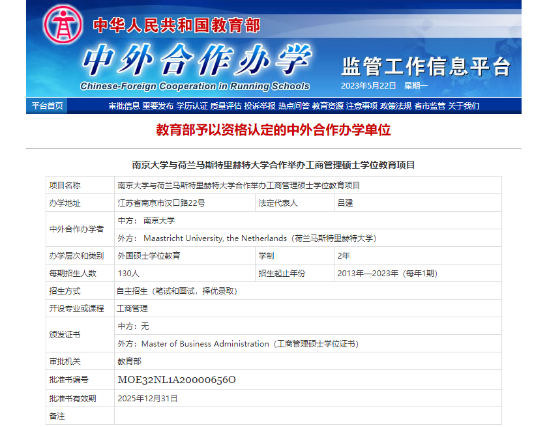Click the 注意事项 navigation link
The width and height of the screenshot is (553, 427).
coord(361,106)
